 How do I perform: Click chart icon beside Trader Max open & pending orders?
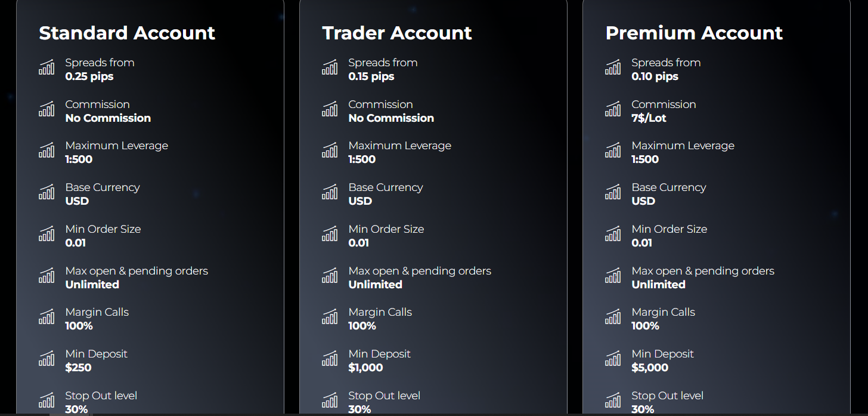[x=330, y=276]
